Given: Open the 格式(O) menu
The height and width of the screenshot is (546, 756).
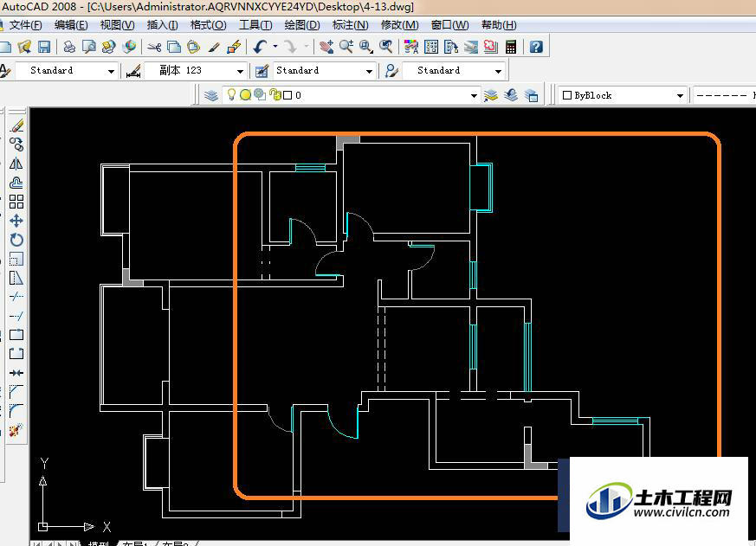Looking at the screenshot, I should [x=209, y=25].
